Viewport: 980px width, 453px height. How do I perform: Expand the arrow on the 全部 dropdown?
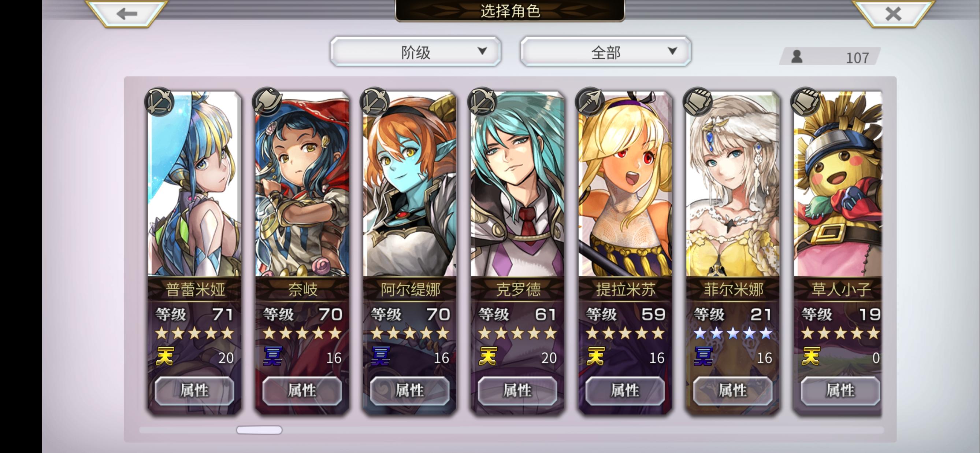point(672,51)
